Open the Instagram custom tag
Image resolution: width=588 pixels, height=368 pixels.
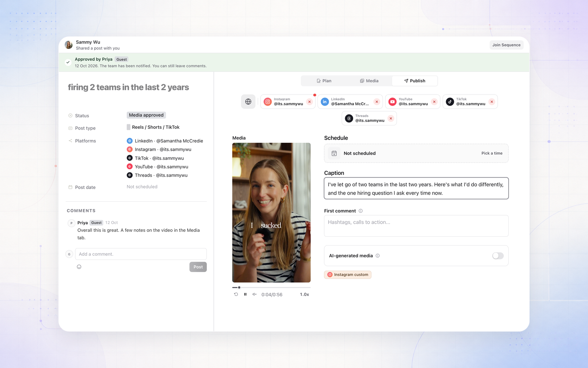click(348, 275)
